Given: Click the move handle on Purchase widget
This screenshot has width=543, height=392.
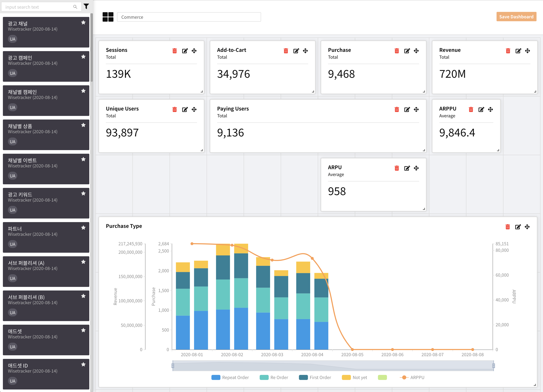Looking at the screenshot, I should coord(416,51).
